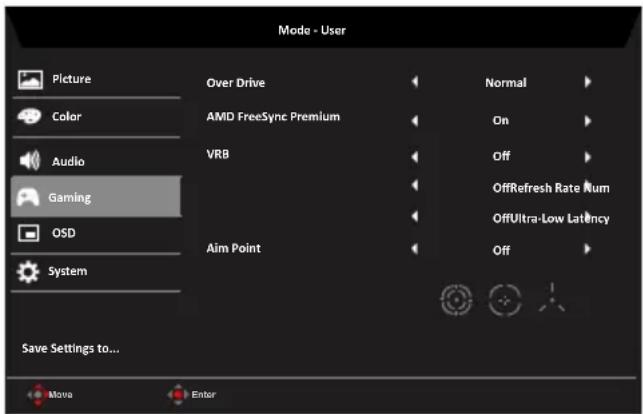Click the left arrow for Aim Point
The width and height of the screenshot is (643, 414).
415,249
